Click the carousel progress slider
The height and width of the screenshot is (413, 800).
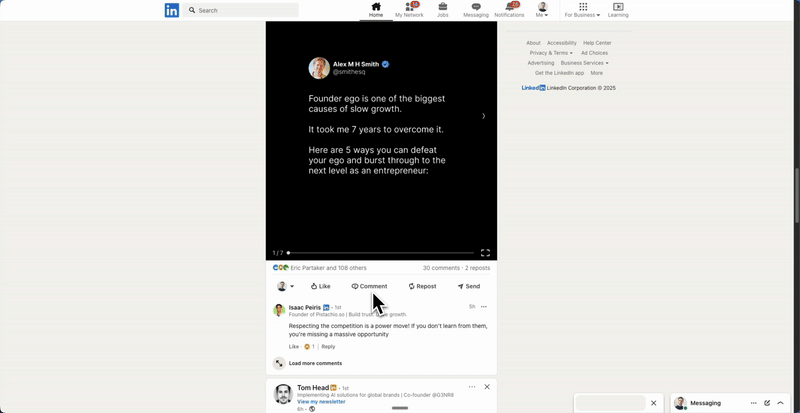381,253
